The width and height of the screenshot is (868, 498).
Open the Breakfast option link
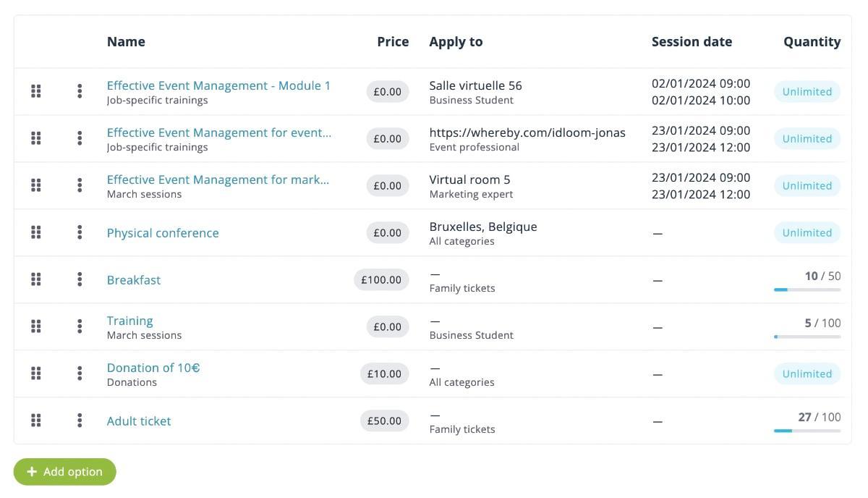(x=134, y=280)
